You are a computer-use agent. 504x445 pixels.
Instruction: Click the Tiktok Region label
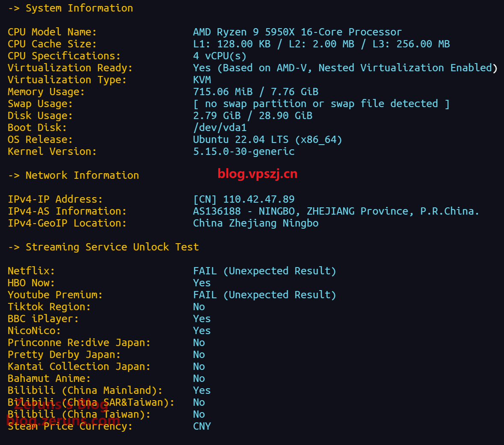coord(49,307)
